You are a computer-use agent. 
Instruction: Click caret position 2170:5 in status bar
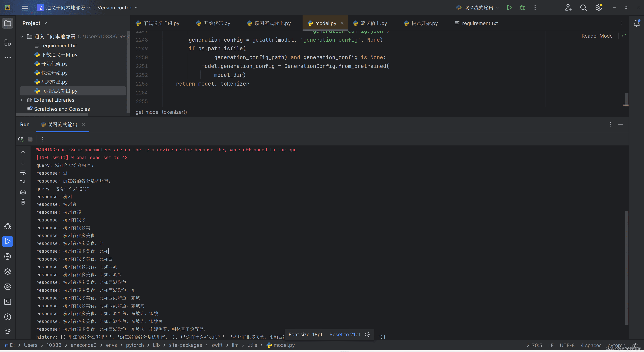534,345
